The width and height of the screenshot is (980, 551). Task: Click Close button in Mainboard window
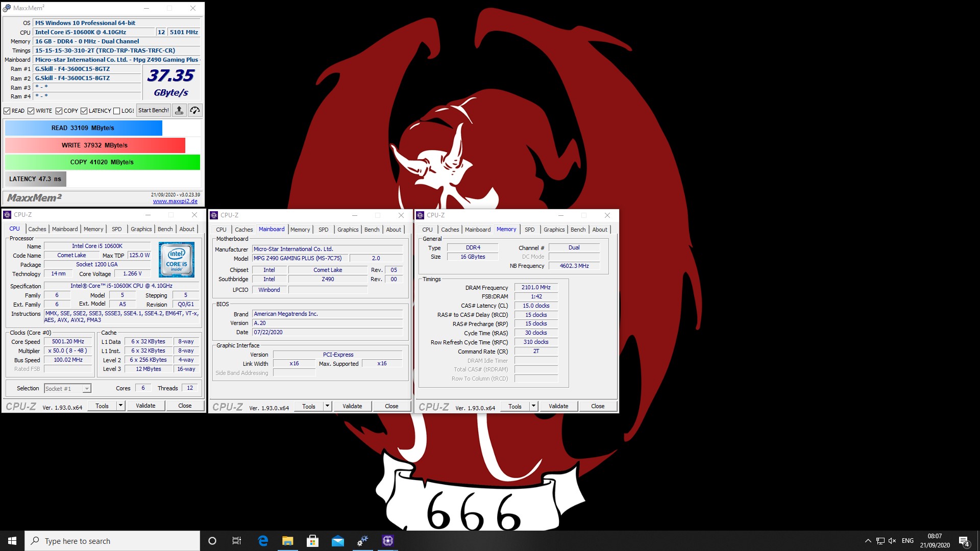click(391, 406)
